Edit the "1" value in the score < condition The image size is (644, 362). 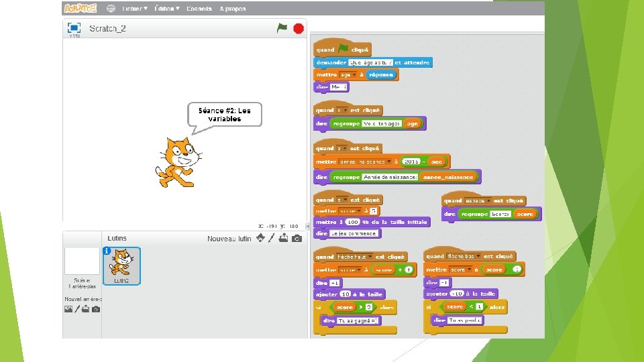(479, 306)
